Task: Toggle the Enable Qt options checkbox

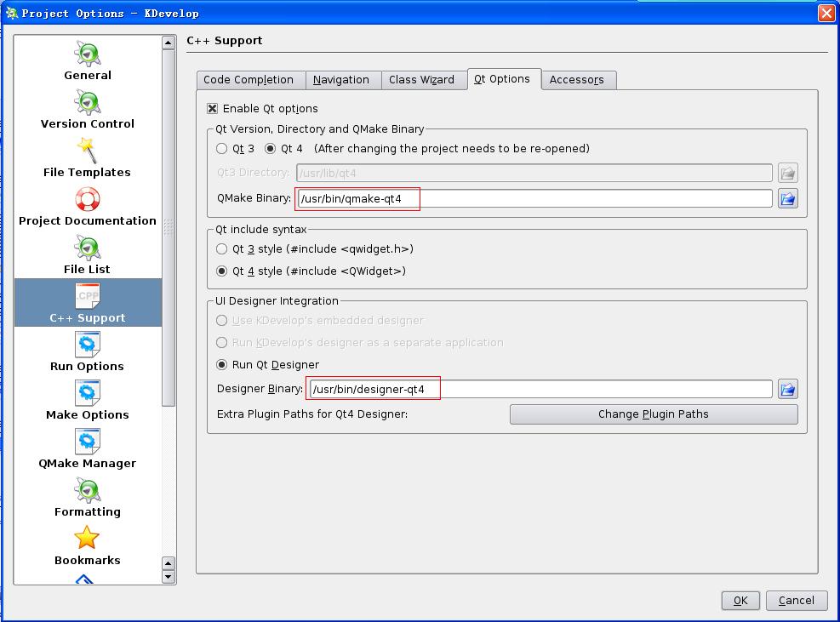Action: pos(212,109)
